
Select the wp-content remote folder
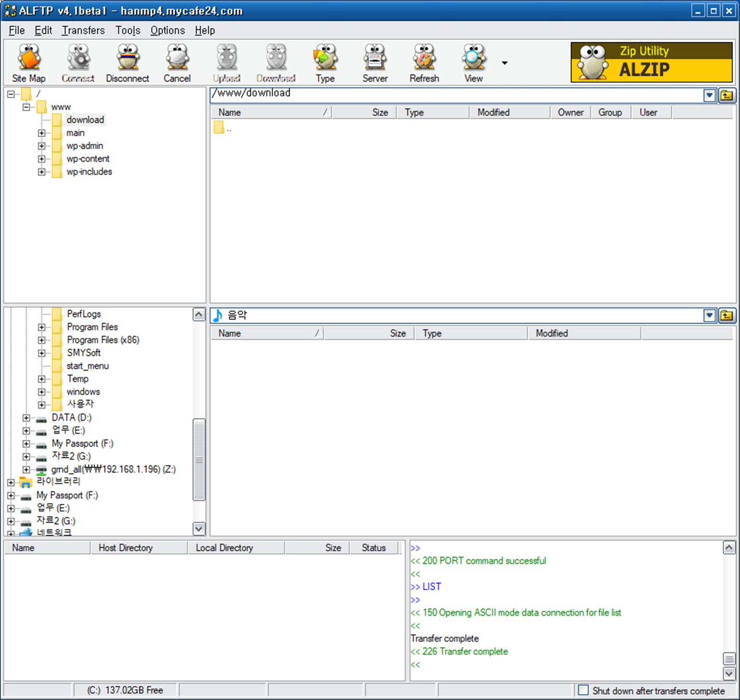point(88,159)
